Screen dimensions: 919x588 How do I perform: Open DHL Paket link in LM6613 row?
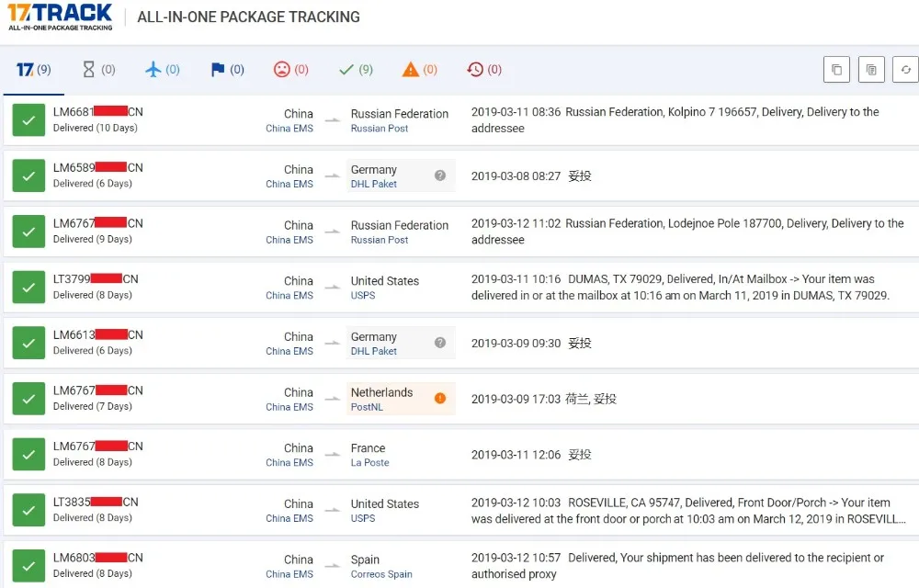pyautogui.click(x=374, y=351)
